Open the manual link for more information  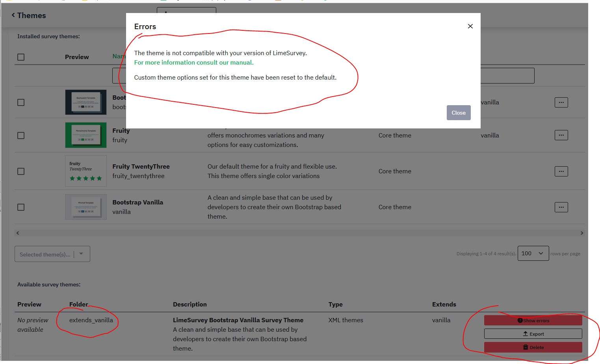click(193, 63)
